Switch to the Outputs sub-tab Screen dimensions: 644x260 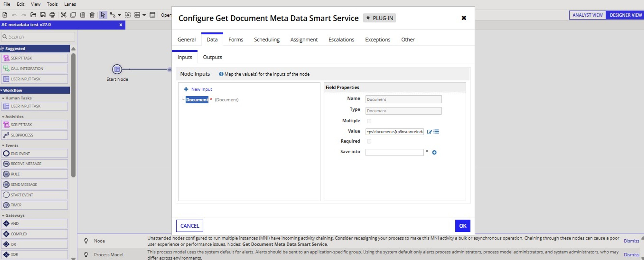(212, 57)
